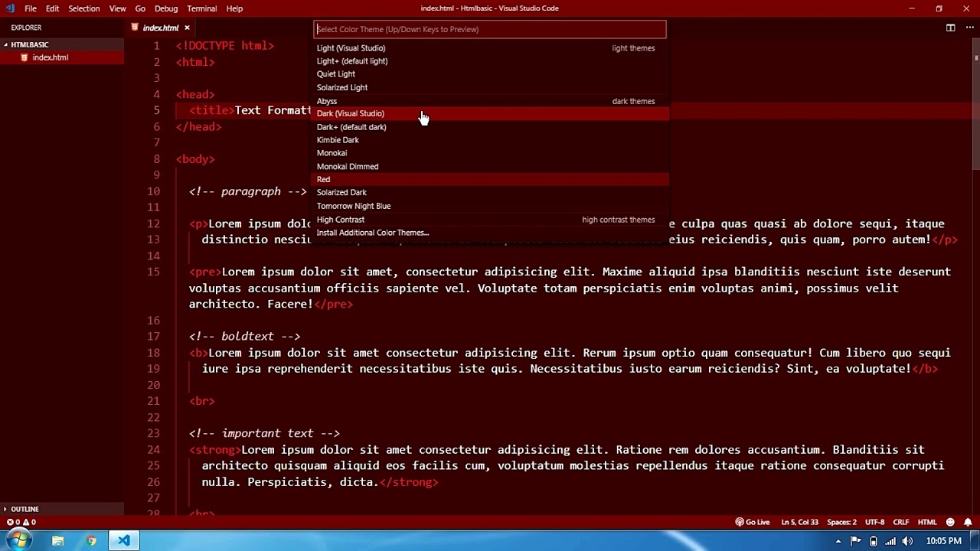Change the CRLF end-of-line sequence
The width and height of the screenshot is (980, 551).
(900, 522)
